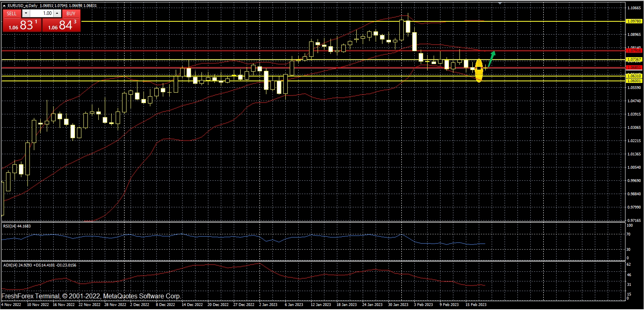Screen dimensions: 644x310
Task: Click the 1.06 83 sell price tile
Action: coord(22,25)
